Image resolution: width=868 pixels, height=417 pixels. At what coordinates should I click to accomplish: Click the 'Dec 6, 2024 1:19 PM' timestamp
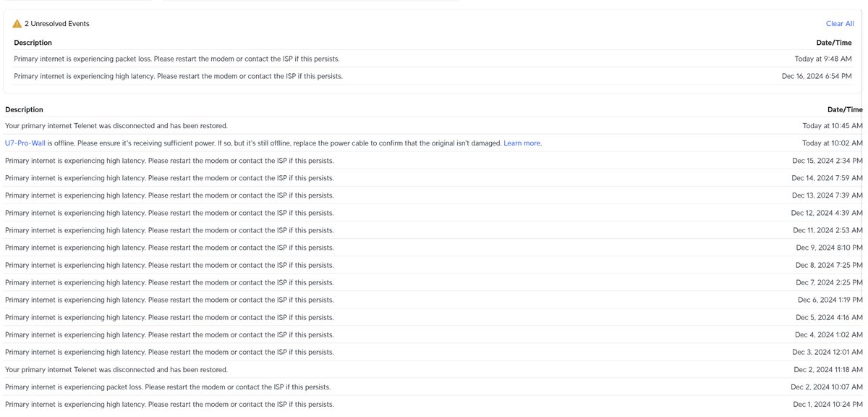830,300
